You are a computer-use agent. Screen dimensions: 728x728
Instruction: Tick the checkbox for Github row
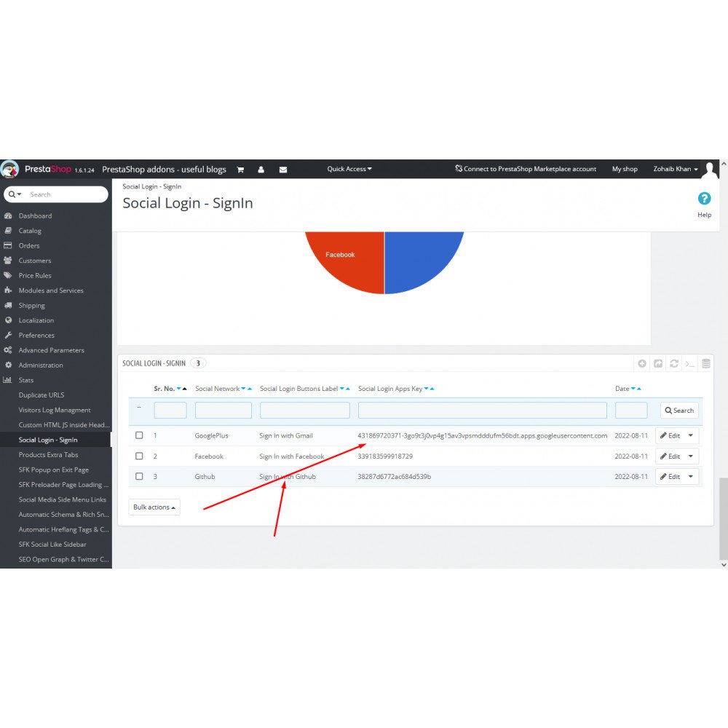(x=139, y=476)
